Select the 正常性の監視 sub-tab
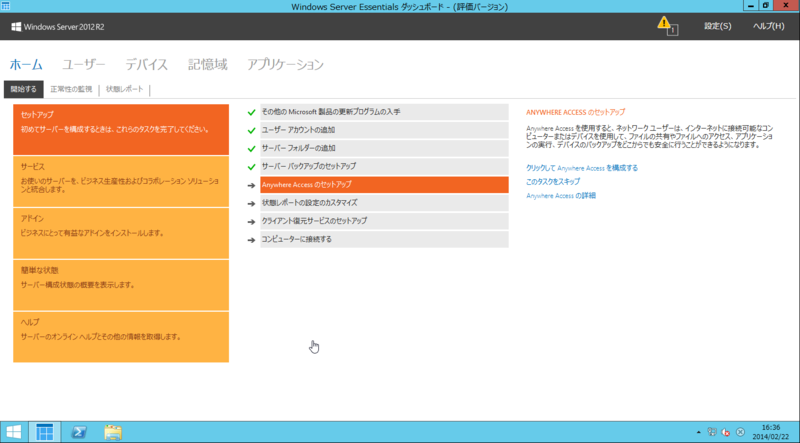800x443 pixels. click(x=71, y=89)
